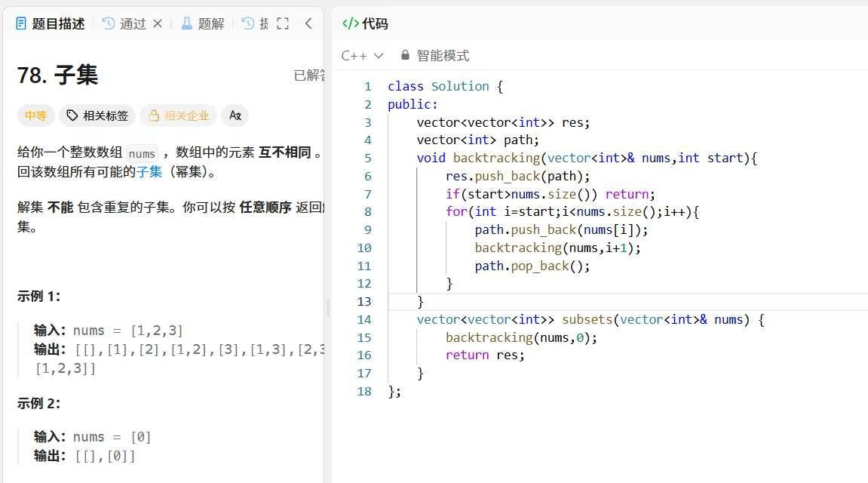The width and height of the screenshot is (868, 483).
Task: Click the 中等 difficulty tag
Action: click(x=35, y=115)
